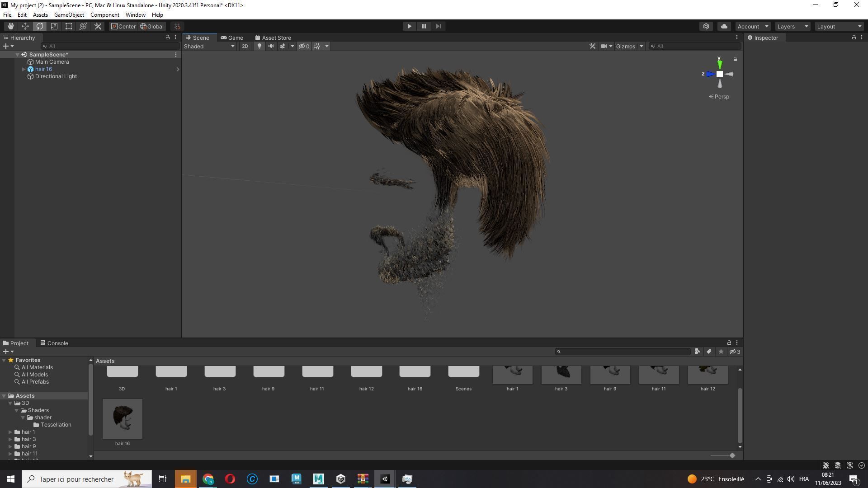Click Hierarchy add (+) button

point(8,46)
